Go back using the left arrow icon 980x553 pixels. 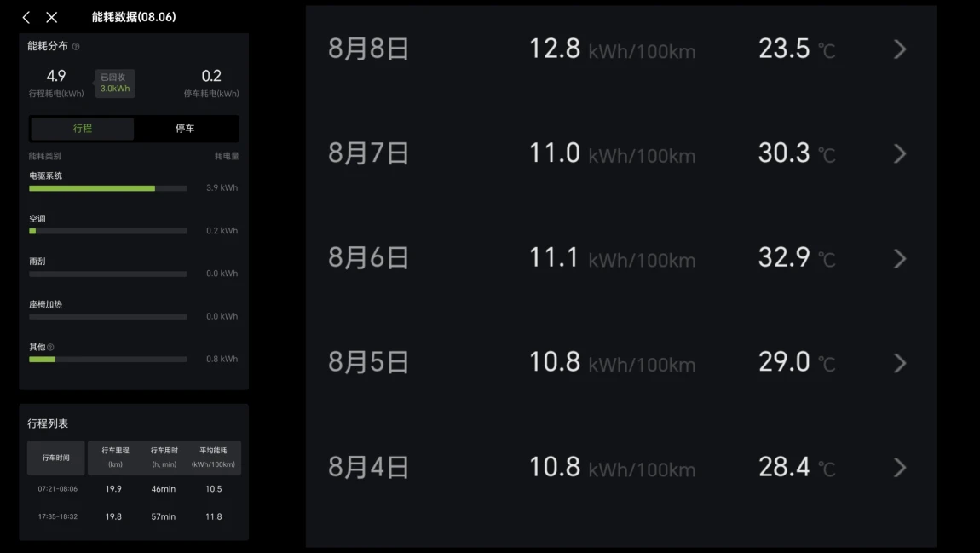[x=26, y=18]
